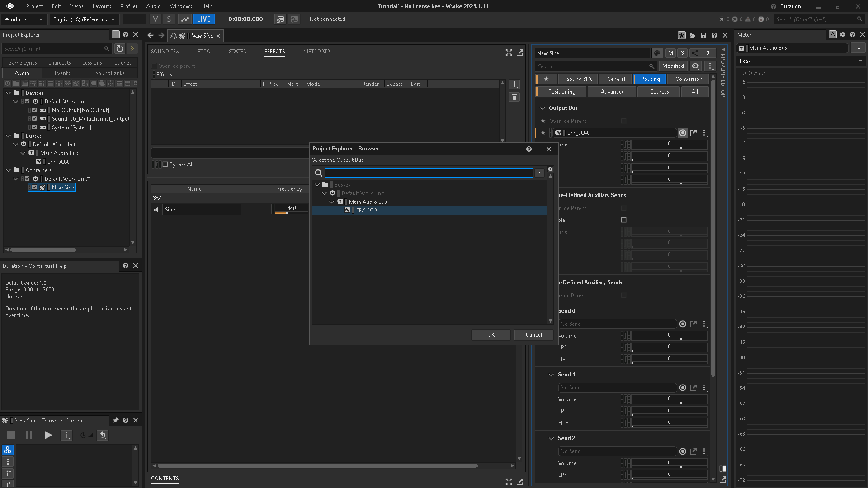868x488 pixels.
Task: Play the New Sine in Transport Control
Action: coord(48,435)
